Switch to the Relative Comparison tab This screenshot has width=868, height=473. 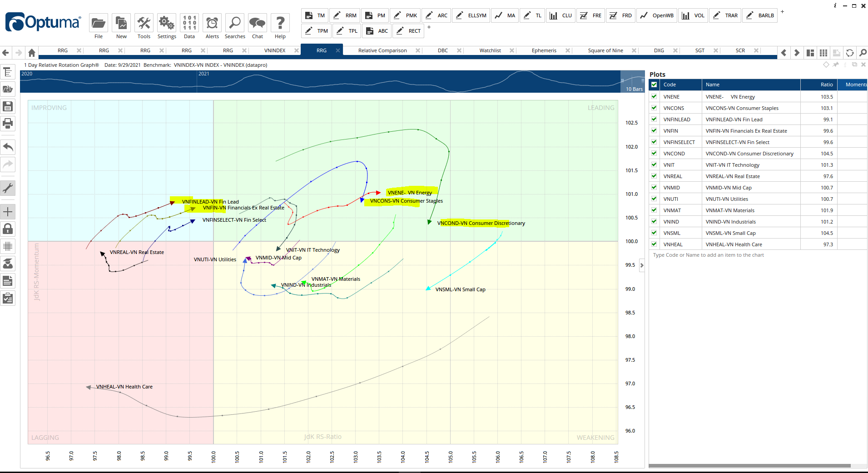382,50
